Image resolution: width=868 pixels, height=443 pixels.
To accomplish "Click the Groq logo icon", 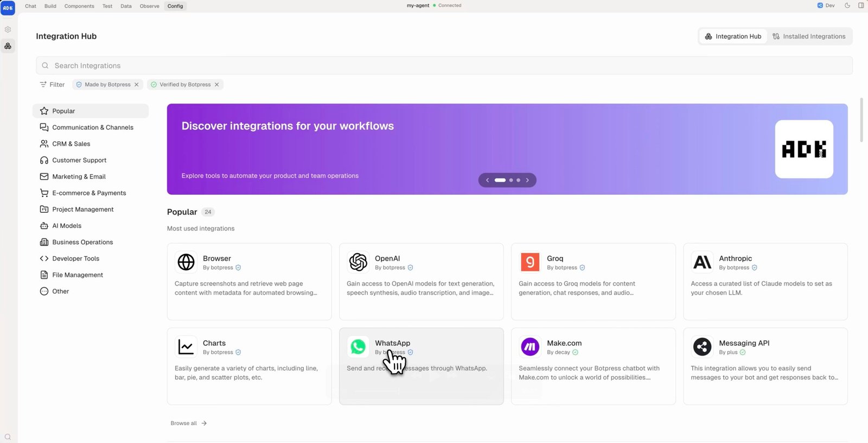I will coord(530,262).
